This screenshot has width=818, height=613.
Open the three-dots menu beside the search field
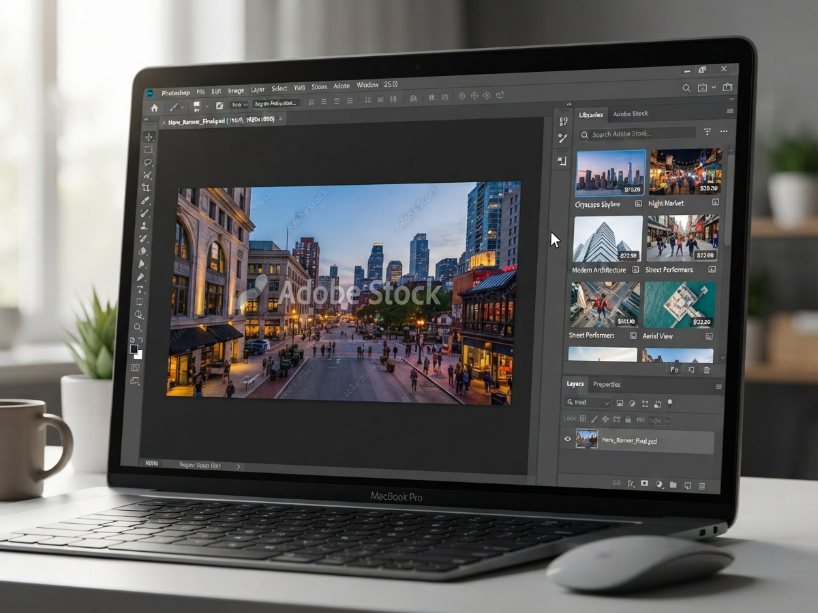click(x=724, y=131)
